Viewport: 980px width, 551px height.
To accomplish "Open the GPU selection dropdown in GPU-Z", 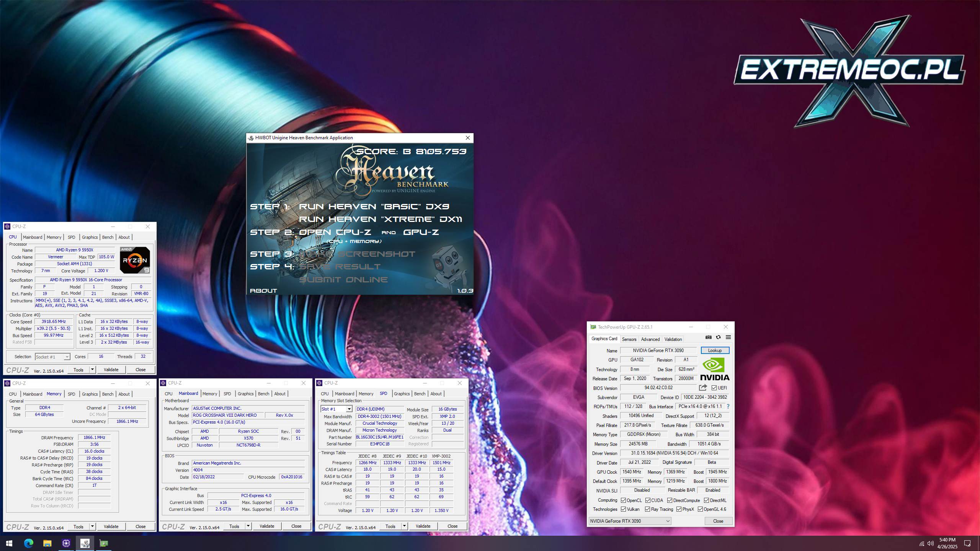I will pos(630,521).
